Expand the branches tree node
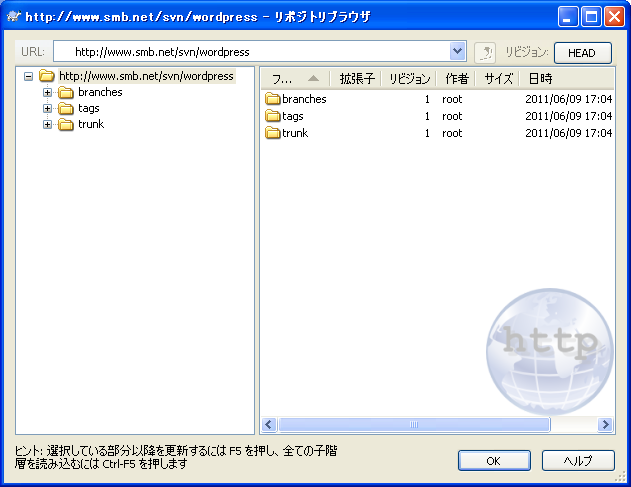The height and width of the screenshot is (487, 631). (x=48, y=93)
